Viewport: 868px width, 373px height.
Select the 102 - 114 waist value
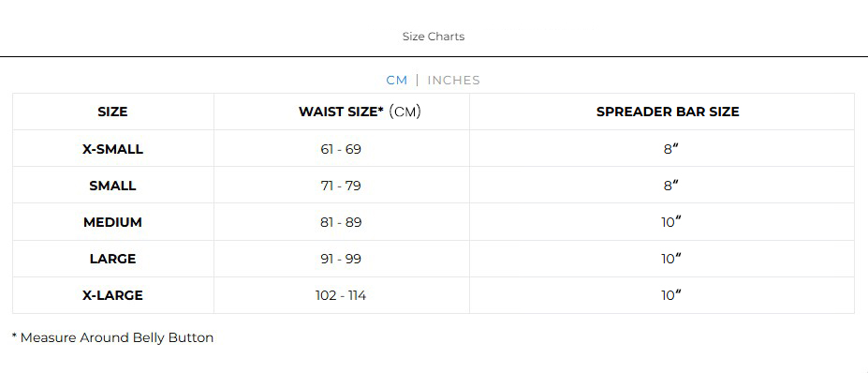point(341,295)
